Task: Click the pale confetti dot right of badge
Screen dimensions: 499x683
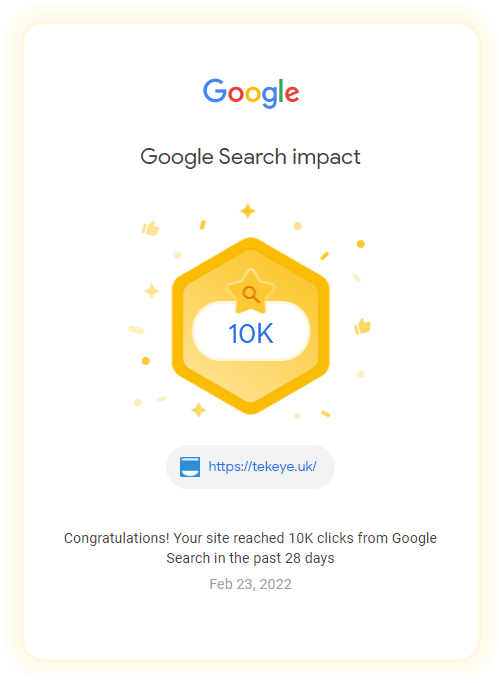Action: point(361,374)
